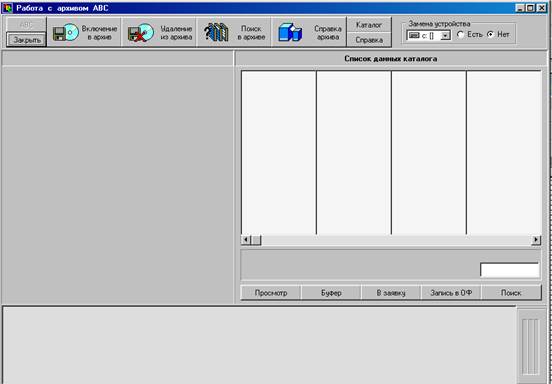Close the Работа с архивом АВС window
The width and height of the screenshot is (552, 384).
[541, 8]
